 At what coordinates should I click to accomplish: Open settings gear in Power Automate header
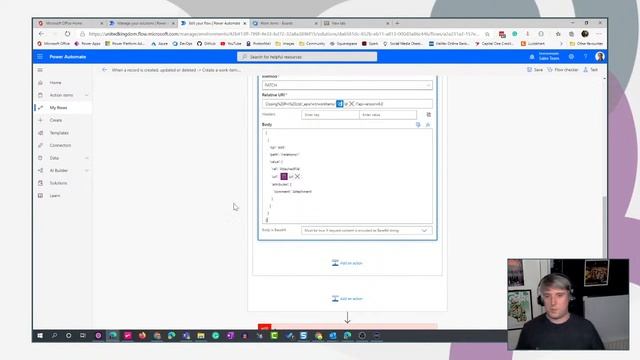pyautogui.click(x=571, y=57)
